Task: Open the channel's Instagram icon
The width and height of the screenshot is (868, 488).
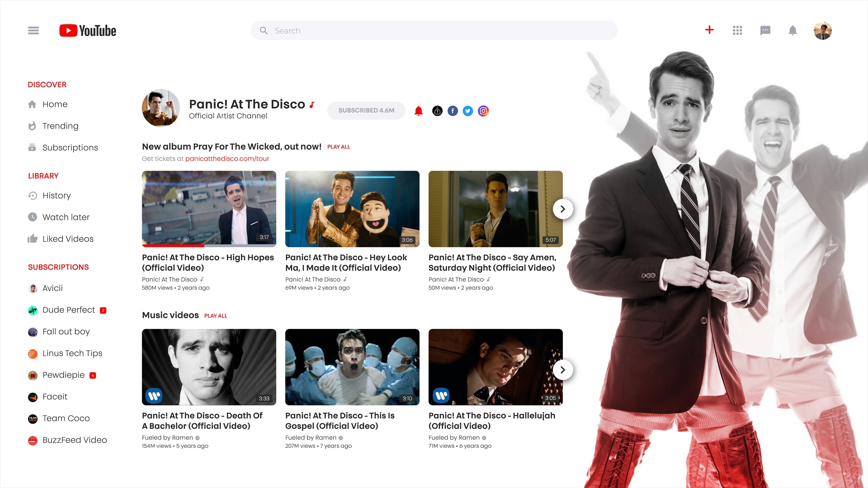Action: (x=483, y=111)
